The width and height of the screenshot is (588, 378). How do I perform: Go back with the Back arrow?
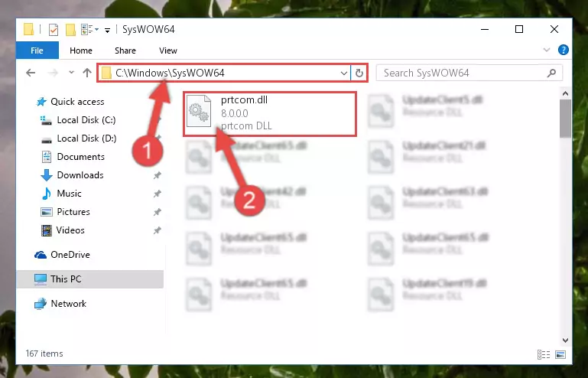click(x=31, y=73)
